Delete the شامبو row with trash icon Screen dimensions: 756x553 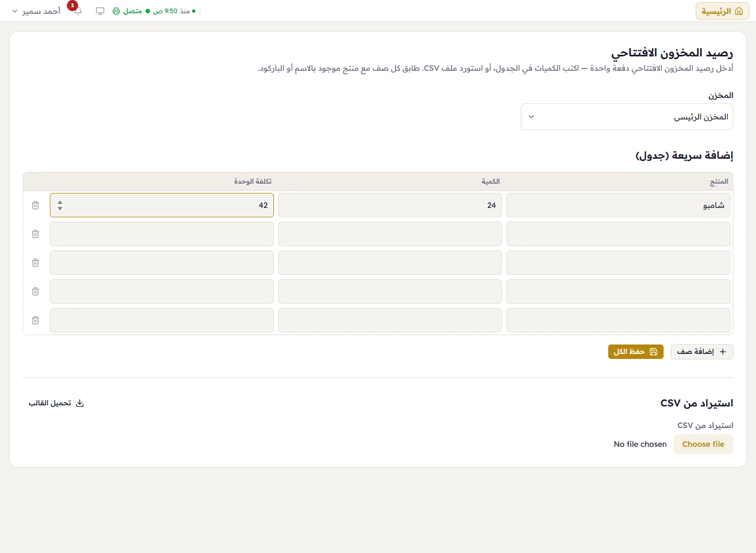[35, 205]
